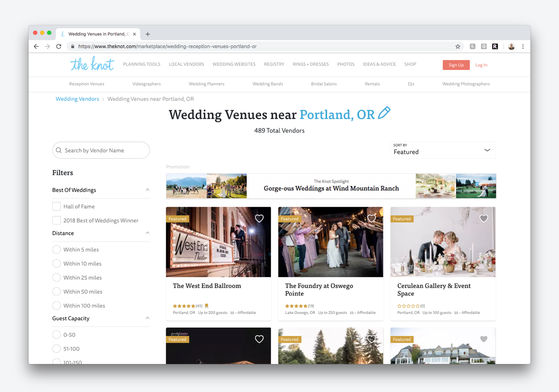Click the Portland, OR location in heading
Image resolution: width=559 pixels, height=392 pixels.
(337, 114)
